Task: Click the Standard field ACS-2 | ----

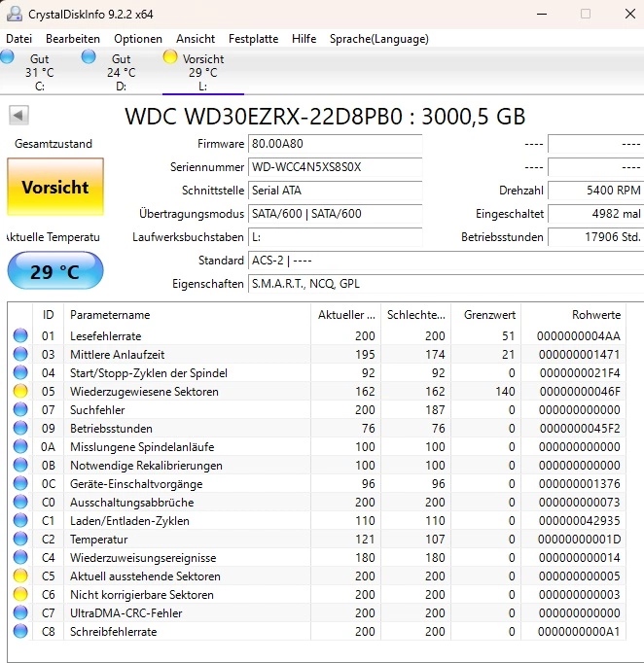Action: click(446, 261)
